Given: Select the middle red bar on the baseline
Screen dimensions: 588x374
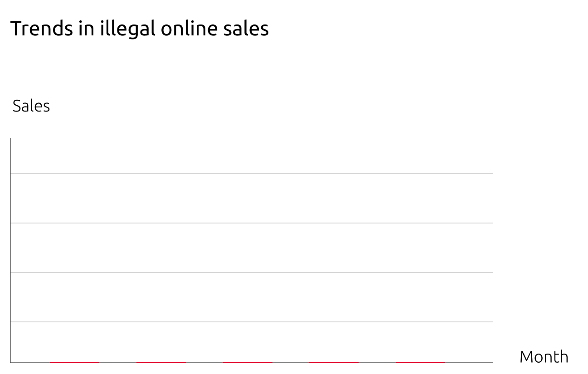Looking at the screenshot, I should click(x=248, y=362).
